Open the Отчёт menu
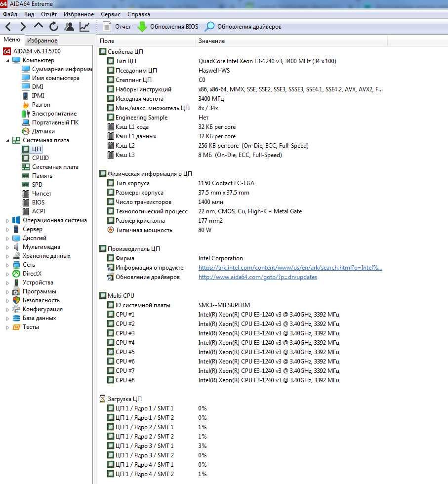448x484 pixels. coord(49,14)
